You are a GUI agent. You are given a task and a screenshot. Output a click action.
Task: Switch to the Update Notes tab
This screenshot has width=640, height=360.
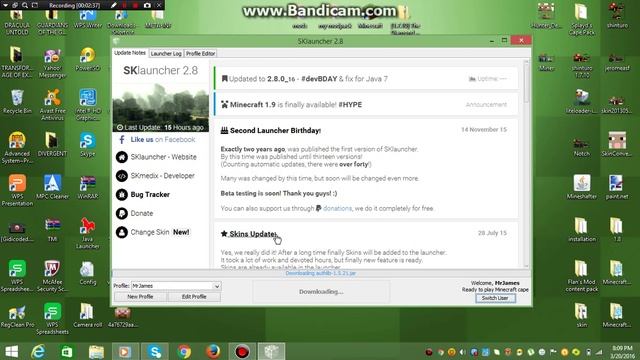click(x=130, y=53)
